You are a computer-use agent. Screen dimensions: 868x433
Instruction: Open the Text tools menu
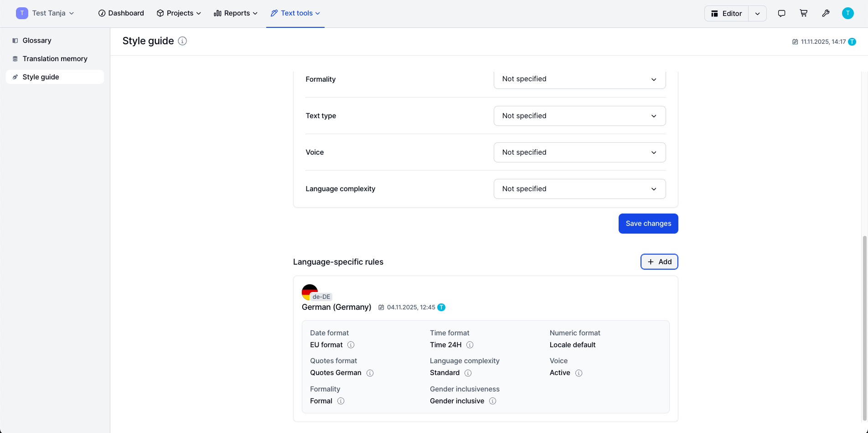[x=295, y=13]
